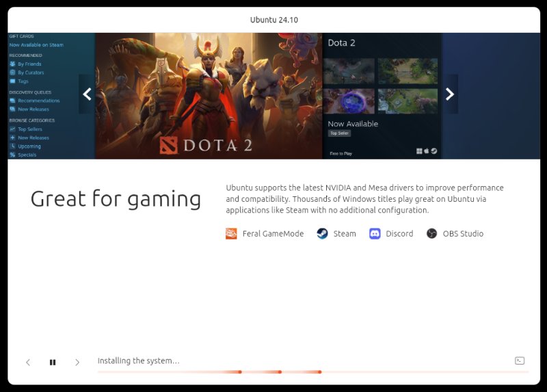Click the OBS Studio app label
This screenshot has width=547, height=392.
tap(464, 233)
